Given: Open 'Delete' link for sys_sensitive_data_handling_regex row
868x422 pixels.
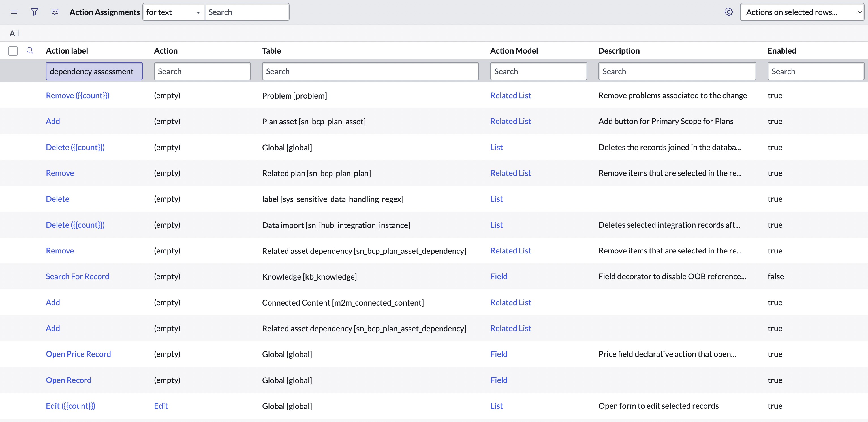Looking at the screenshot, I should click(57, 199).
